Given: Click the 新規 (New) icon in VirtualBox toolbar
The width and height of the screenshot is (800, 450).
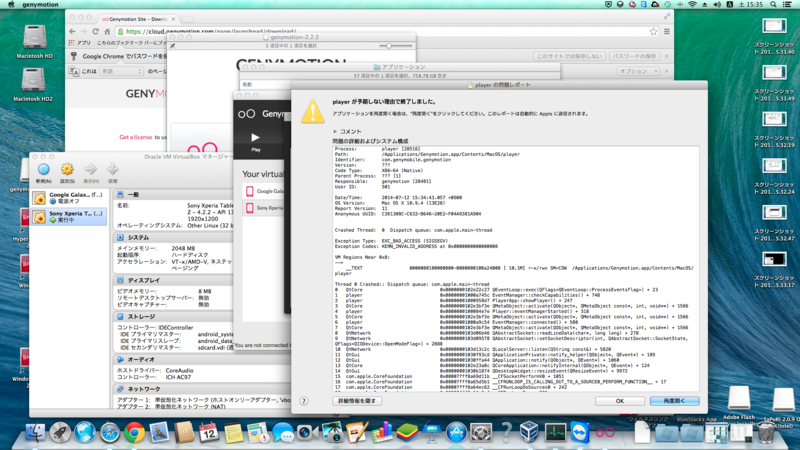Looking at the screenshot, I should 43,173.
